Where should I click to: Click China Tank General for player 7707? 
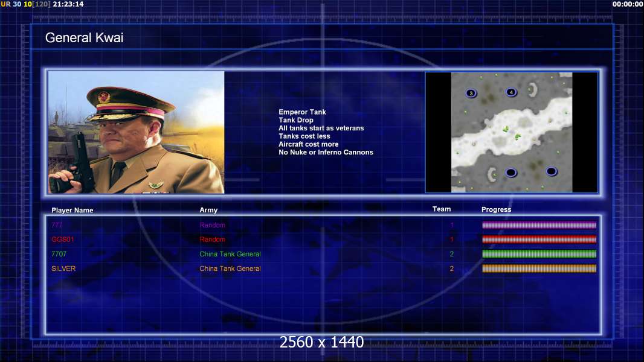(x=230, y=254)
